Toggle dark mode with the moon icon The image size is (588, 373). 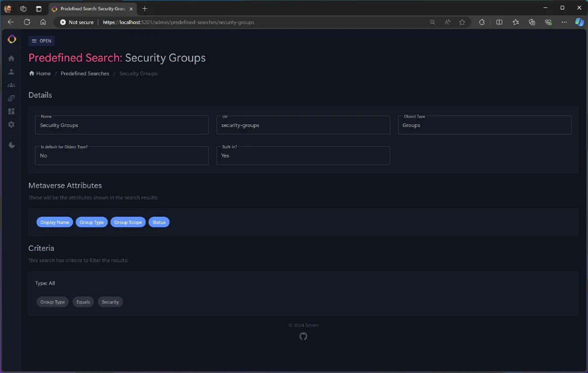tap(11, 145)
